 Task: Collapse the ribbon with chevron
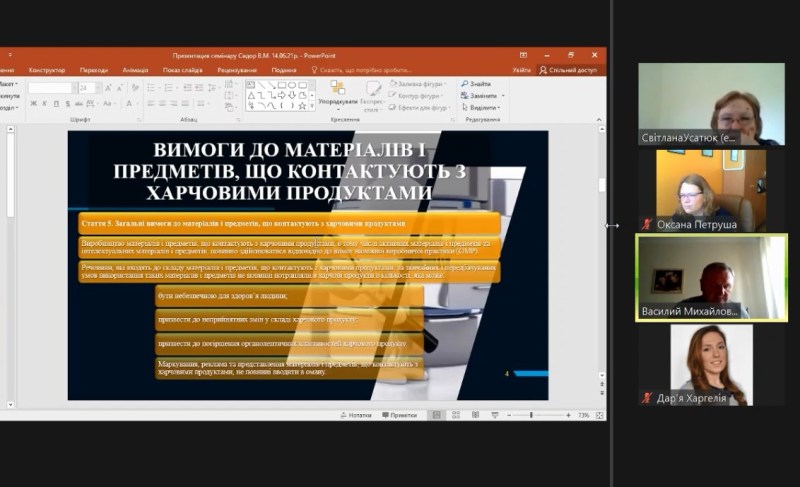click(x=599, y=119)
